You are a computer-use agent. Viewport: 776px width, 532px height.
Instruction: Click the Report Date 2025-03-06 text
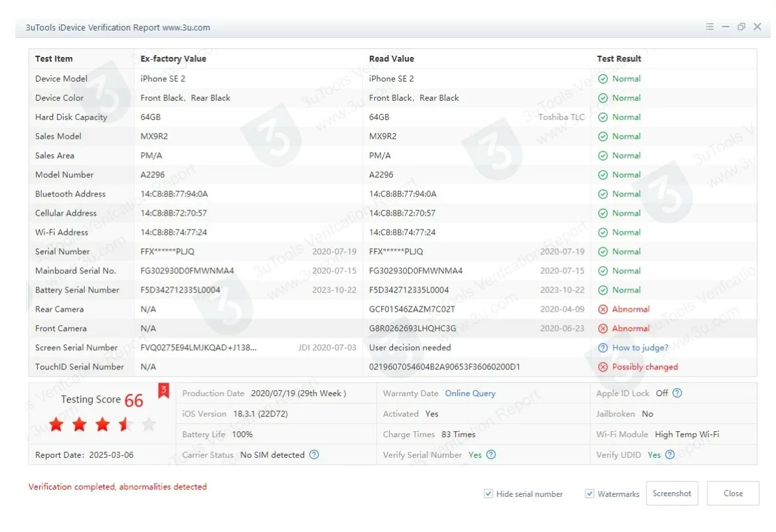[84, 455]
